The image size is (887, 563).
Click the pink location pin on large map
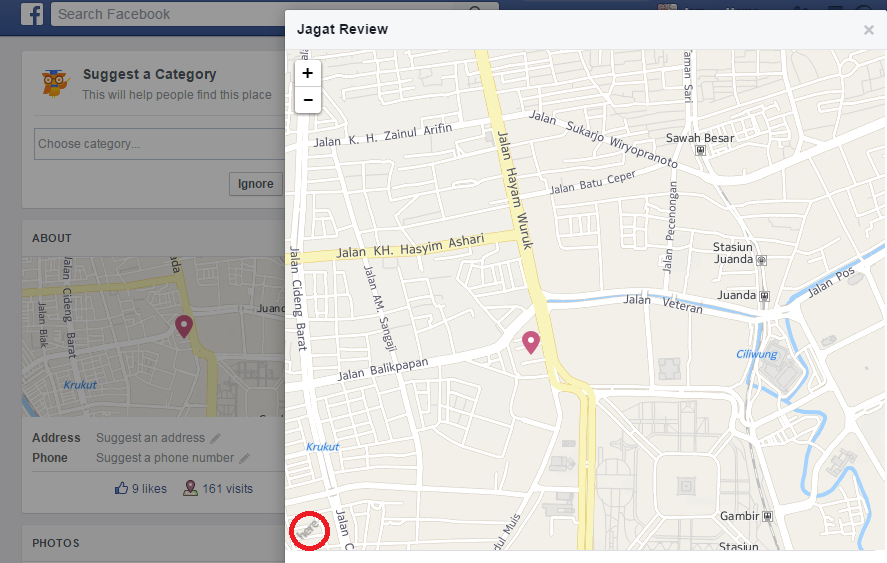531,343
